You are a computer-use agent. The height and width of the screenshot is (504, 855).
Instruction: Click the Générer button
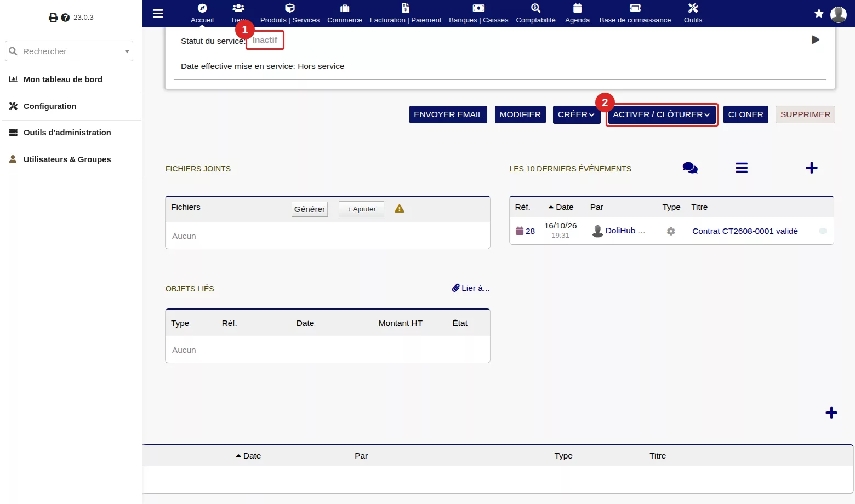(x=310, y=209)
